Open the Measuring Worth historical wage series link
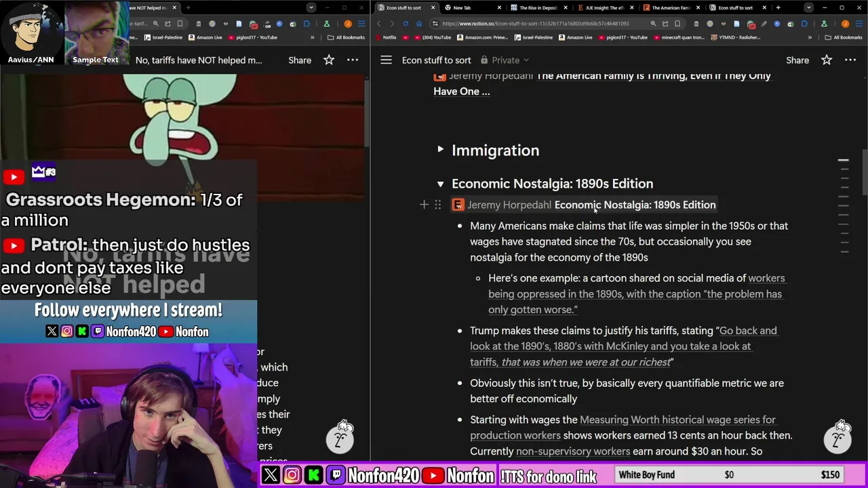 (x=623, y=428)
